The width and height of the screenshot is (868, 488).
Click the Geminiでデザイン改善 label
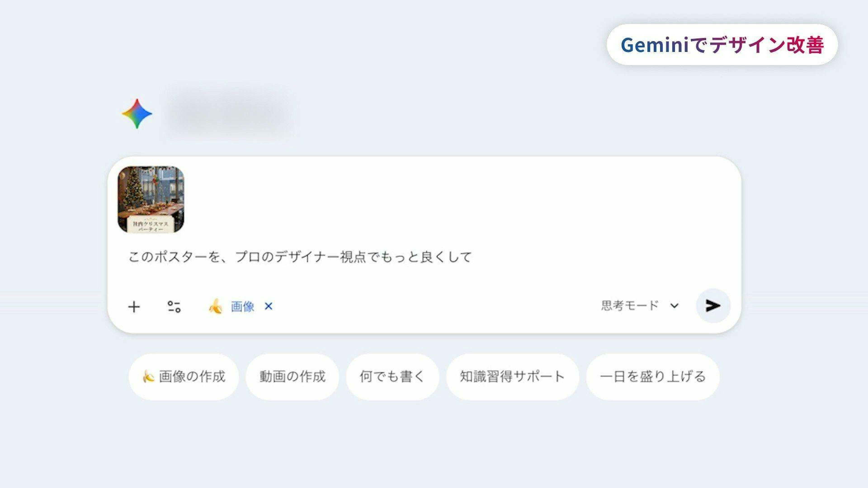coord(722,45)
